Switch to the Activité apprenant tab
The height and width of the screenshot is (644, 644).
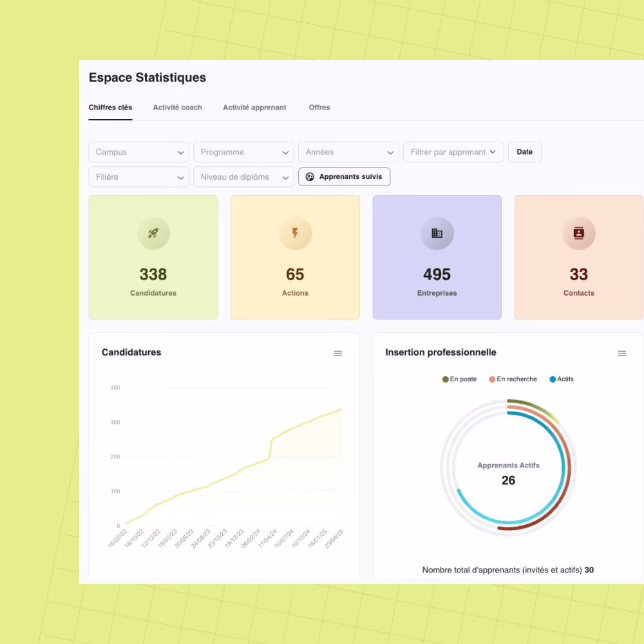click(x=254, y=108)
